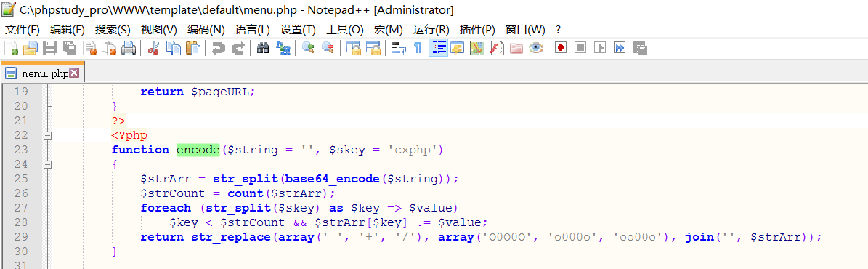Print the document with the printer icon
Viewport: 868px width, 269px height.
tap(129, 48)
